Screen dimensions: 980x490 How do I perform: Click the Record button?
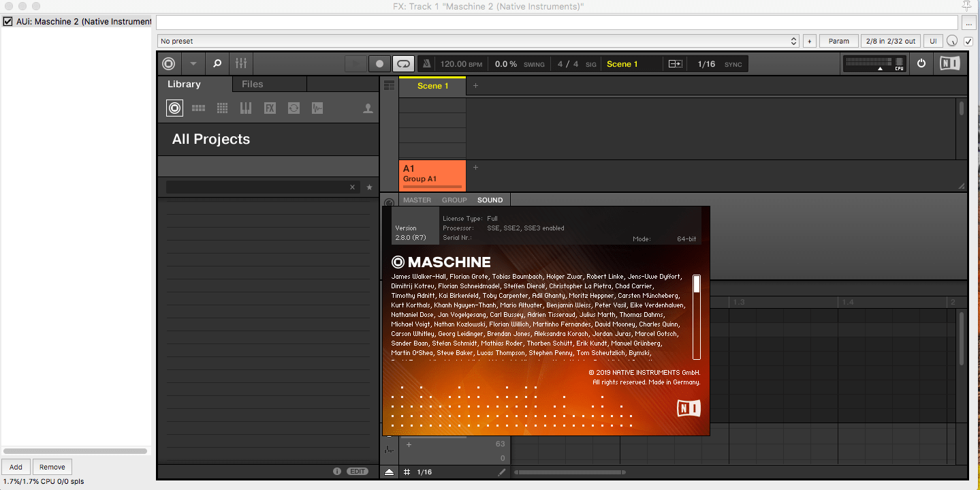click(x=380, y=64)
